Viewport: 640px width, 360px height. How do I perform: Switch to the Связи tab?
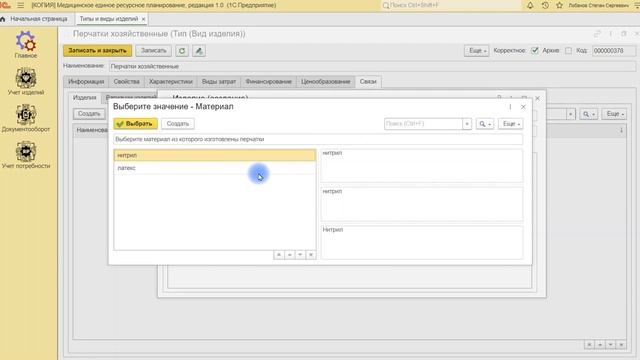coord(368,82)
